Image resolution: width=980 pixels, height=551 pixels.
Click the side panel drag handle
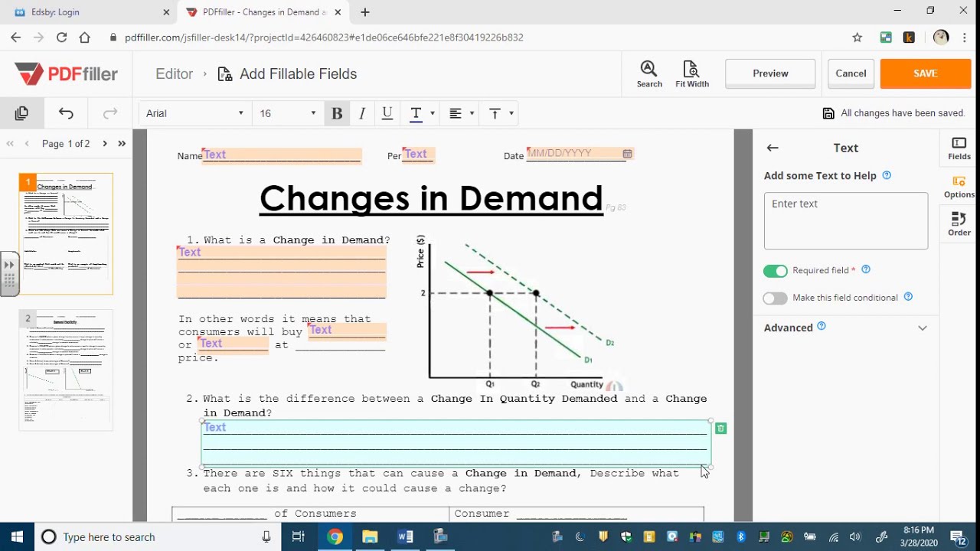pos(8,275)
